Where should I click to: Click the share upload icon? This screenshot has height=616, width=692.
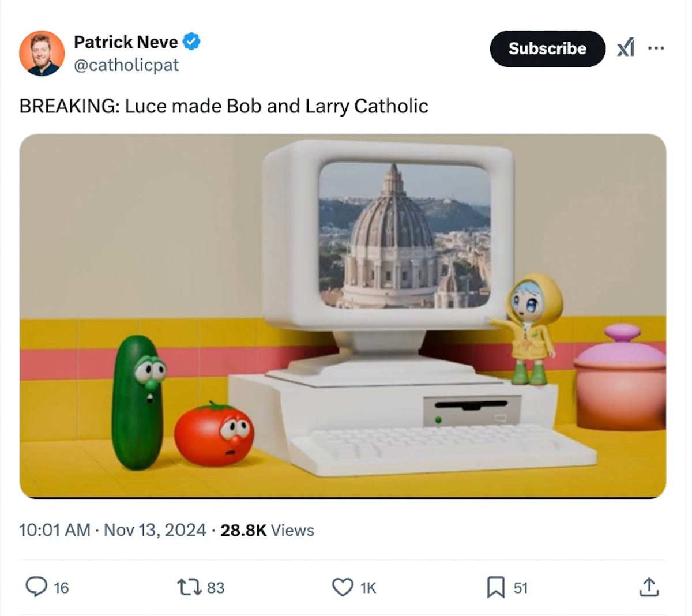(649, 587)
